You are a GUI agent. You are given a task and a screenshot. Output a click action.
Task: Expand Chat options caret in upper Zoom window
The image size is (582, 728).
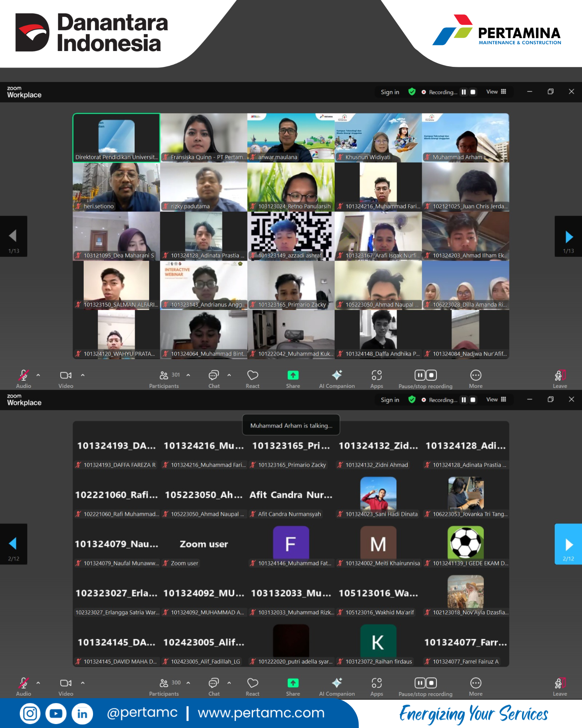(x=229, y=375)
